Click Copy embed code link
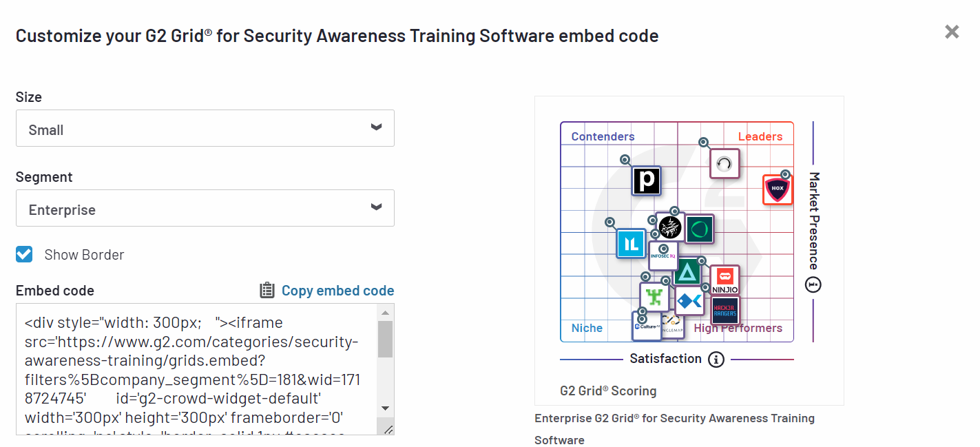Screen dimensions: 980x447 337,291
